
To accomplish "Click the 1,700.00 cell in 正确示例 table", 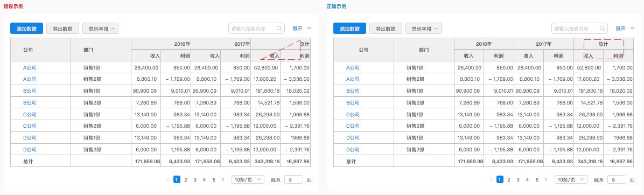I will 619,68.
